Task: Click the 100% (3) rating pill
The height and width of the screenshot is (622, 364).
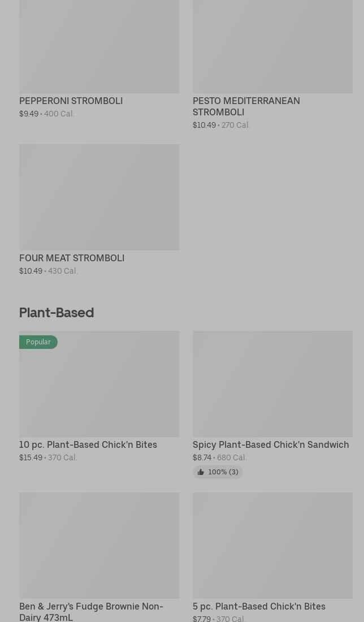Action: 218,472
